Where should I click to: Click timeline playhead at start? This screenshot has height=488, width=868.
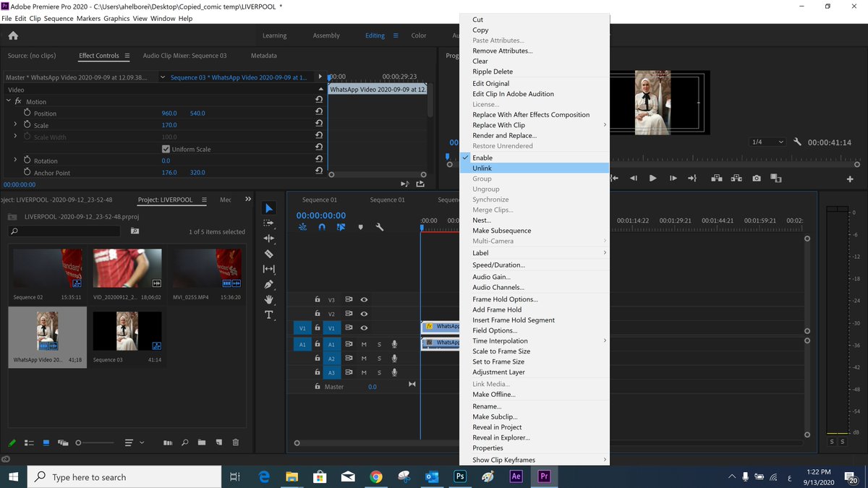[422, 228]
